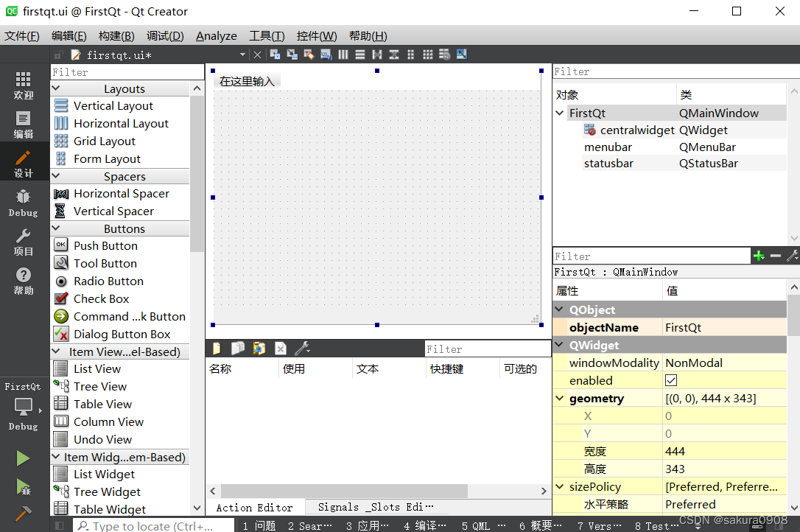
Task: Open Action Editor configure wrench icon
Action: (302, 349)
